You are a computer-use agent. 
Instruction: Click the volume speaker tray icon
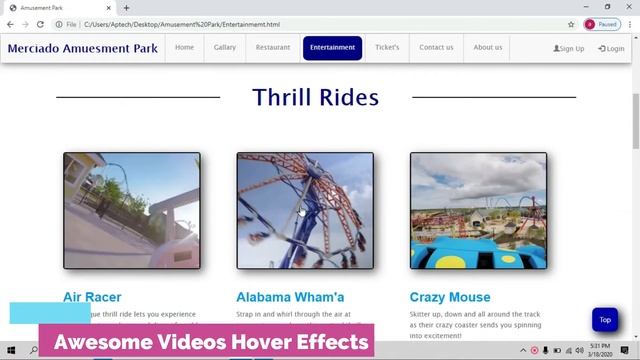tap(580, 350)
